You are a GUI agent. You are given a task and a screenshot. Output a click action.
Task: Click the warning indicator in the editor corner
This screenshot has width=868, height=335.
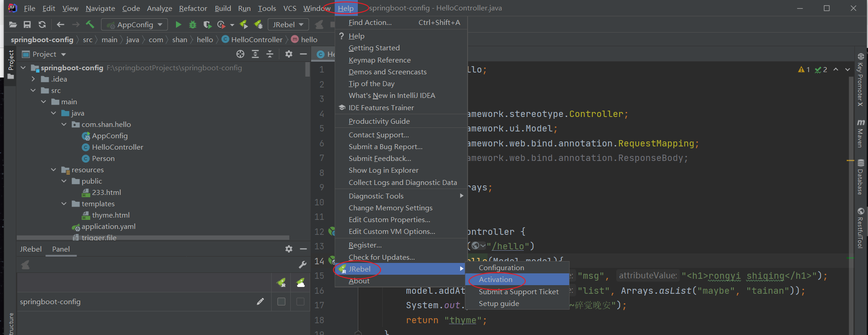point(804,69)
